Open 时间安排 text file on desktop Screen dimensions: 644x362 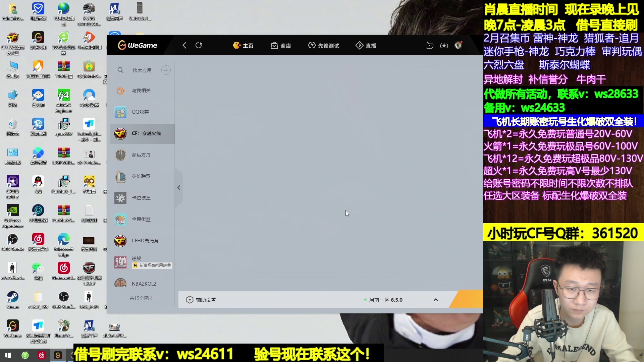tap(89, 213)
